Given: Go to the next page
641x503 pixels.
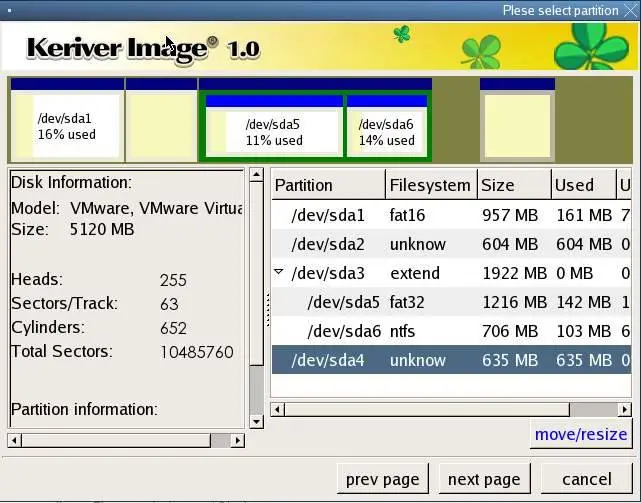Looking at the screenshot, I should (x=484, y=479).
